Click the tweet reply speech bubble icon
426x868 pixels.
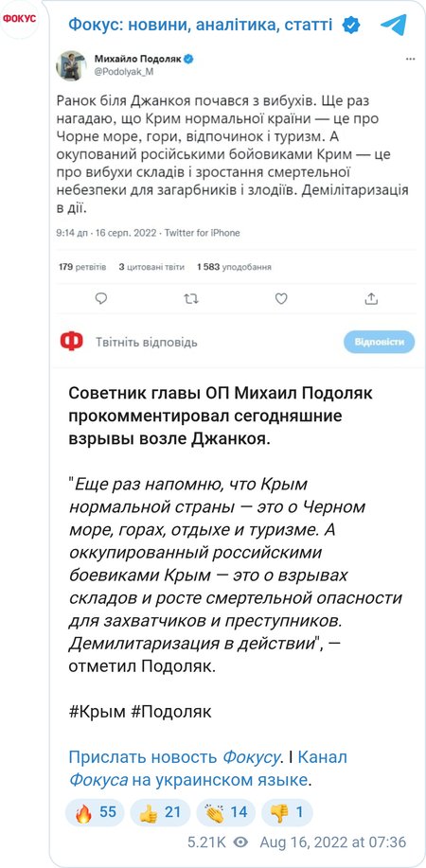click(x=101, y=299)
